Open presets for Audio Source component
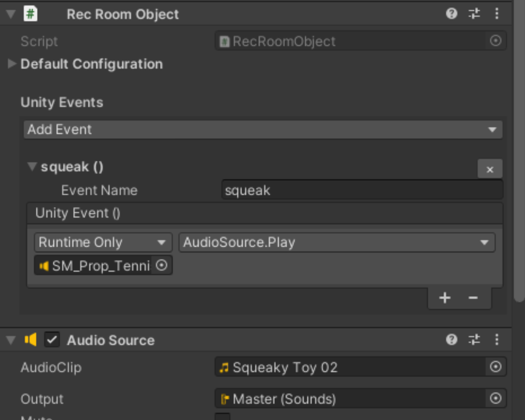The width and height of the screenshot is (525, 420). 474,340
